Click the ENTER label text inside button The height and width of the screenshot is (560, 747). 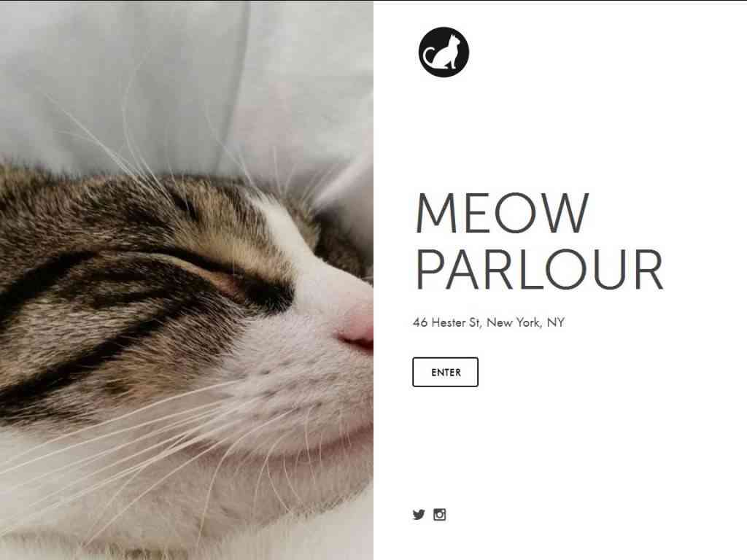click(446, 373)
